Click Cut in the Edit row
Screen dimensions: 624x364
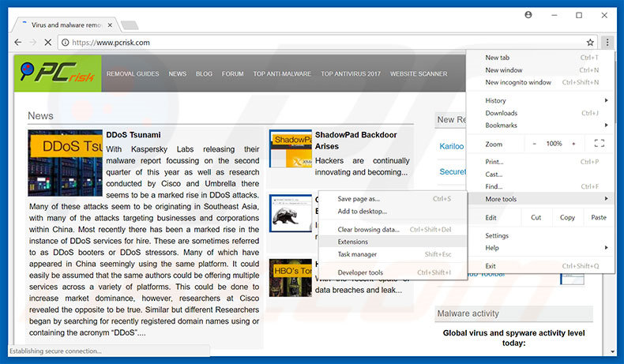pyautogui.click(x=536, y=218)
